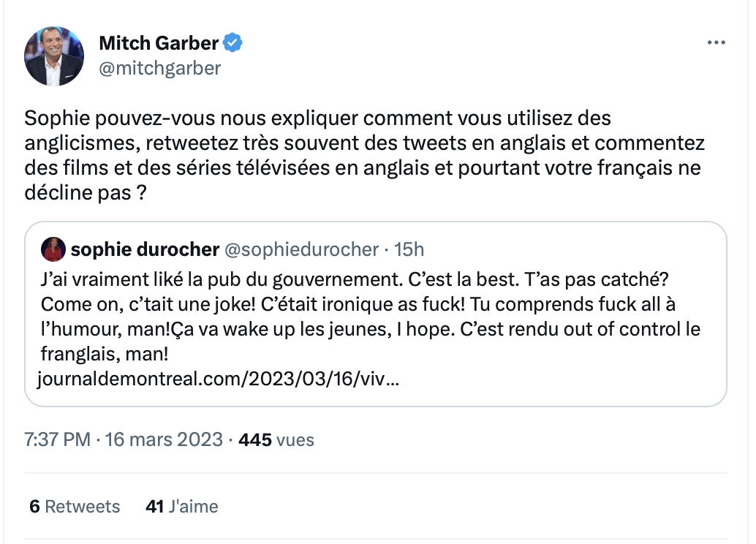This screenshot has height=544, width=756.
Task: Show the 41 J'aime list
Action: click(182, 507)
